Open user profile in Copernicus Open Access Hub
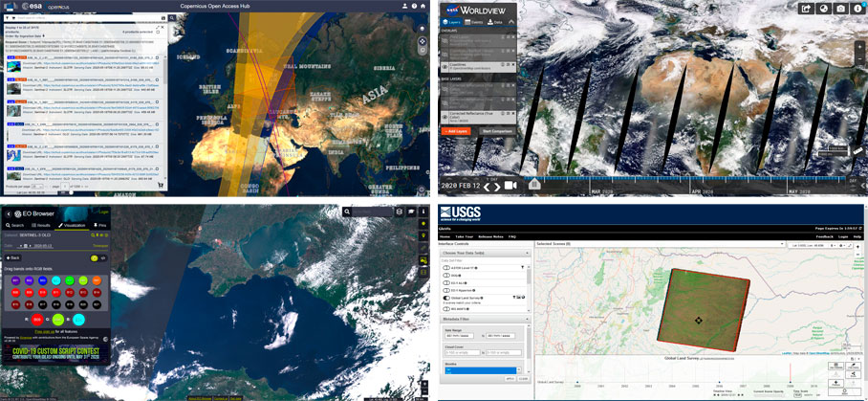Screen dimensions: 868x401 [x=404, y=6]
